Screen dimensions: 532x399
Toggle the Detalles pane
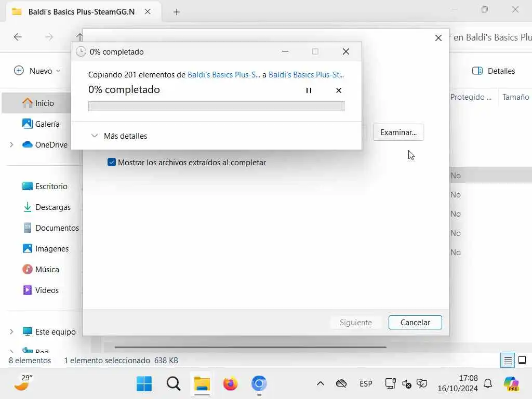494,71
